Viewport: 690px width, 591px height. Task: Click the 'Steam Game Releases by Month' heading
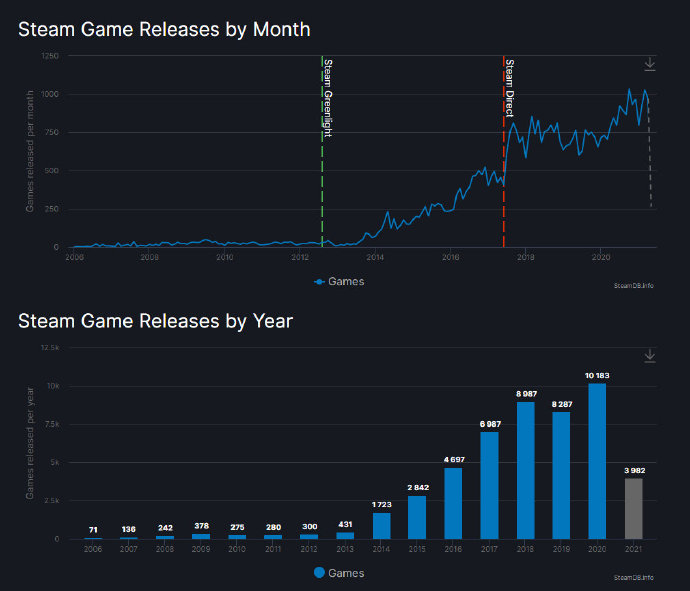(x=164, y=30)
